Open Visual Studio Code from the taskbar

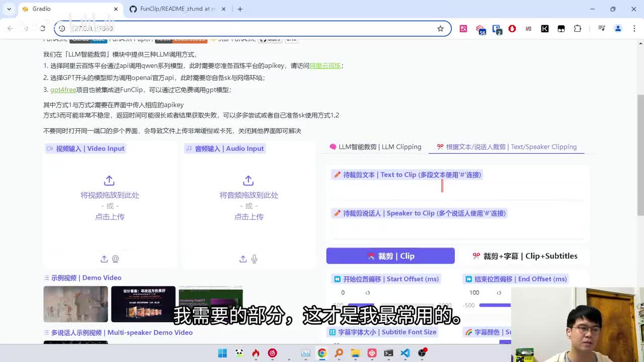(x=405, y=353)
